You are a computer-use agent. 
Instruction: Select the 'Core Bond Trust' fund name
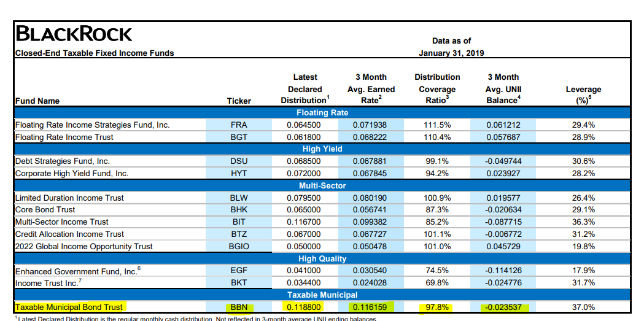pos(45,210)
